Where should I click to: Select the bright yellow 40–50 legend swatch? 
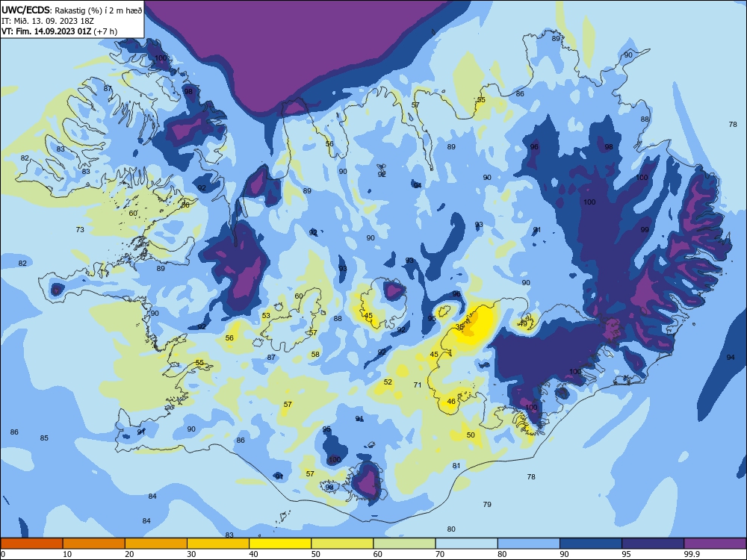coord(280,544)
